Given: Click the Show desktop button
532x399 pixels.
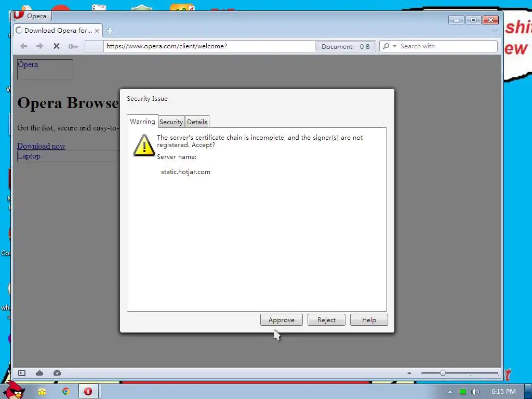Looking at the screenshot, I should [528, 392].
